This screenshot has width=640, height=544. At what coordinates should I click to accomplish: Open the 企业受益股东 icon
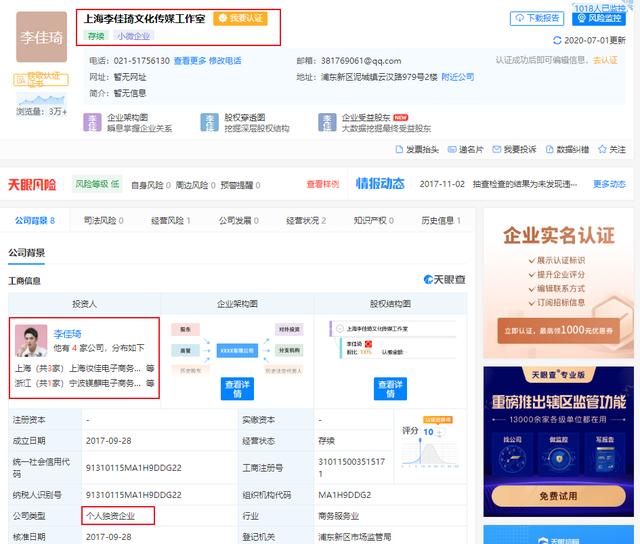327,122
